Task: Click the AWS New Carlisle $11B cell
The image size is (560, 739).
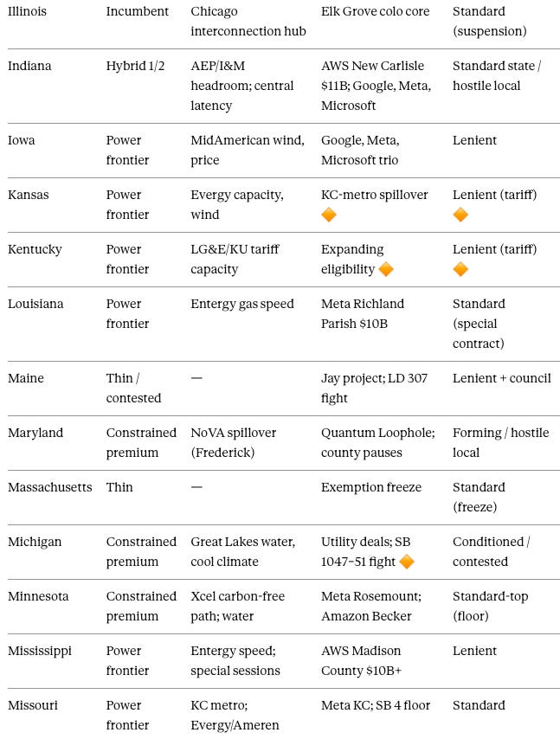Action: (376, 86)
